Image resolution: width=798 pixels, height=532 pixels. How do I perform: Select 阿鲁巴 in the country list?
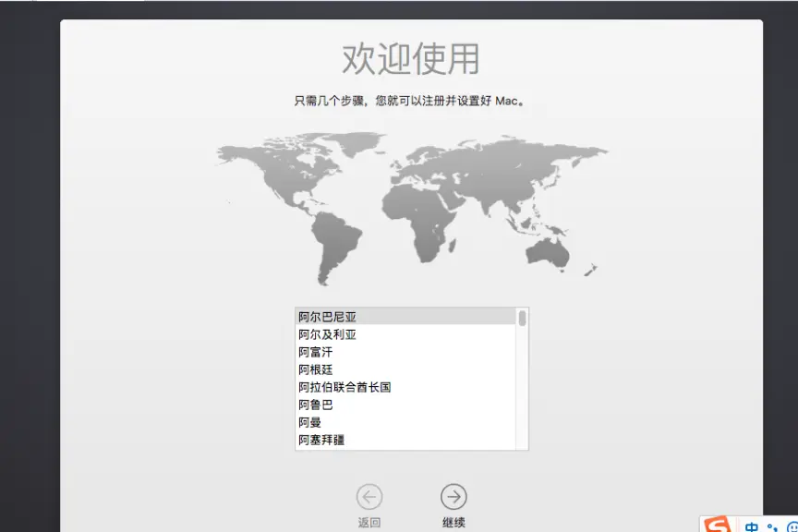pyautogui.click(x=405, y=405)
